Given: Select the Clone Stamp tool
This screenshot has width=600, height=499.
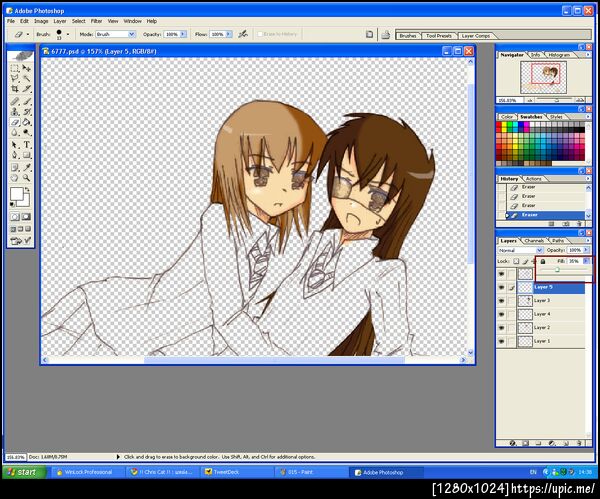Looking at the screenshot, I should click(15, 112).
